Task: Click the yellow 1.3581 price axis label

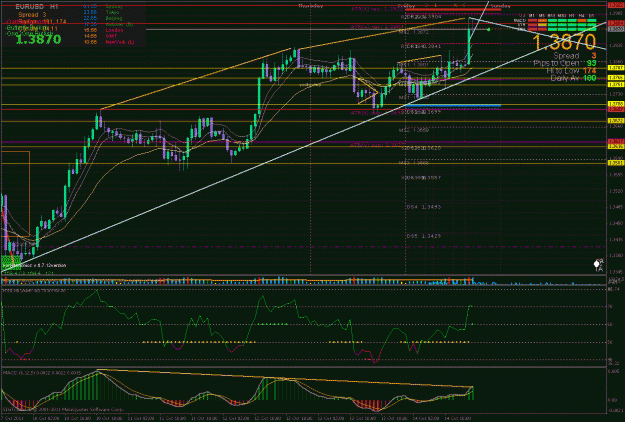Action: 616,163
